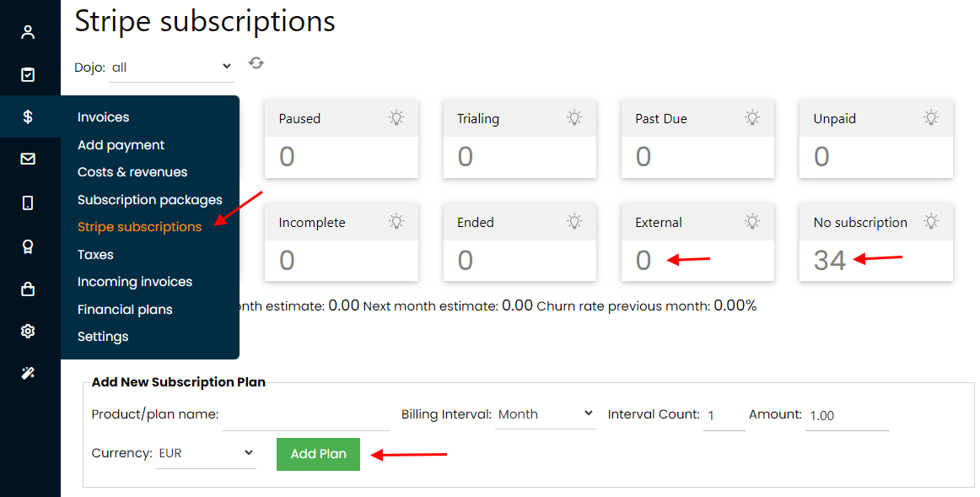Viewport: 980px width, 497px height.
Task: Open the gear settings icon in sidebar
Action: pyautogui.click(x=28, y=331)
